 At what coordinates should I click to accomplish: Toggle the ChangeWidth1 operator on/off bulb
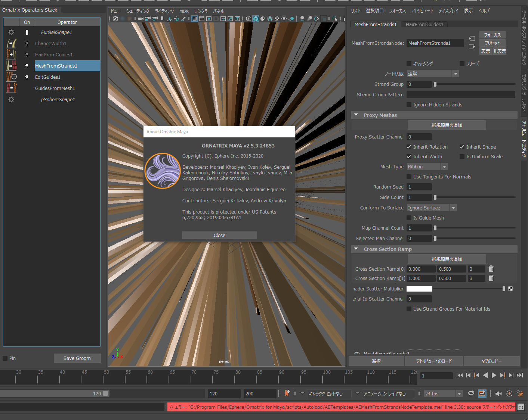[x=27, y=44]
